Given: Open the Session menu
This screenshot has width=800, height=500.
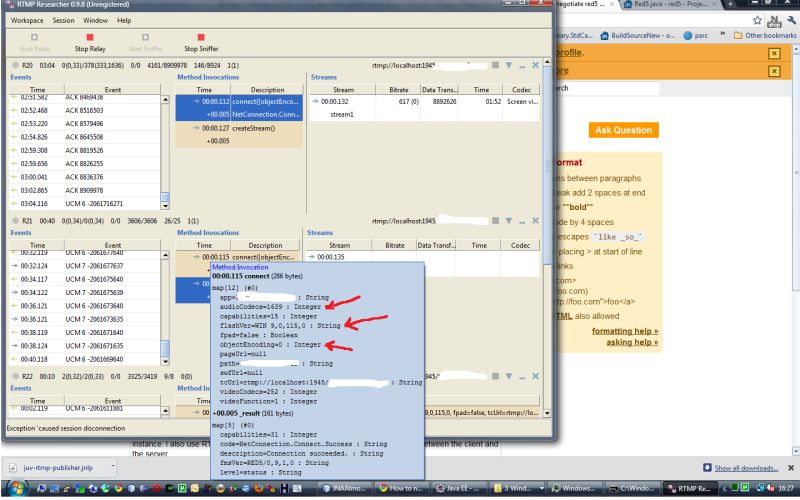Looking at the screenshot, I should [63, 20].
